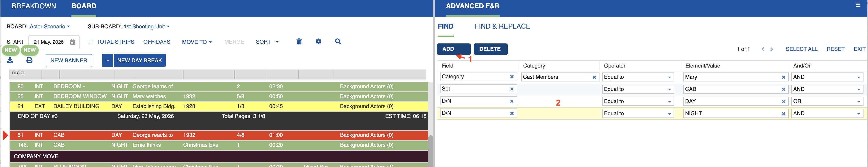Open the And/Or dropdown showing OR
868x167 pixels.
pos(827,101)
